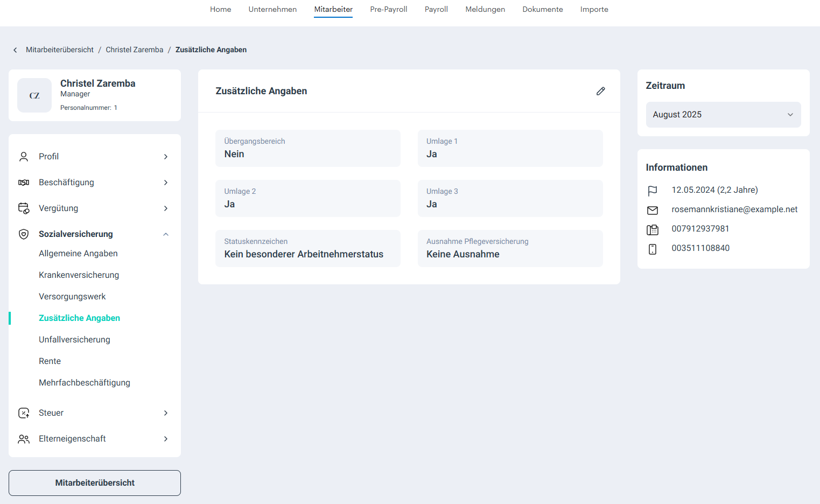Click the back arrow in the breadcrumb
Image resolution: width=820 pixels, height=504 pixels.
pyautogui.click(x=15, y=50)
